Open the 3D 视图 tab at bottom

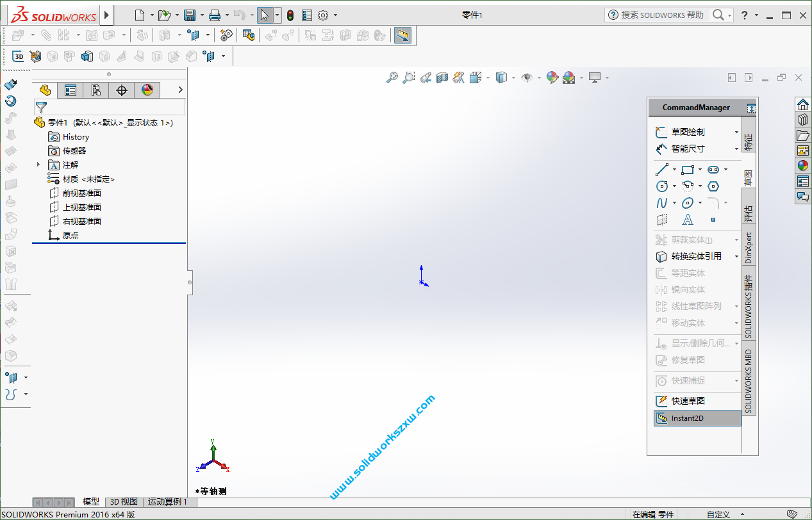pos(123,502)
